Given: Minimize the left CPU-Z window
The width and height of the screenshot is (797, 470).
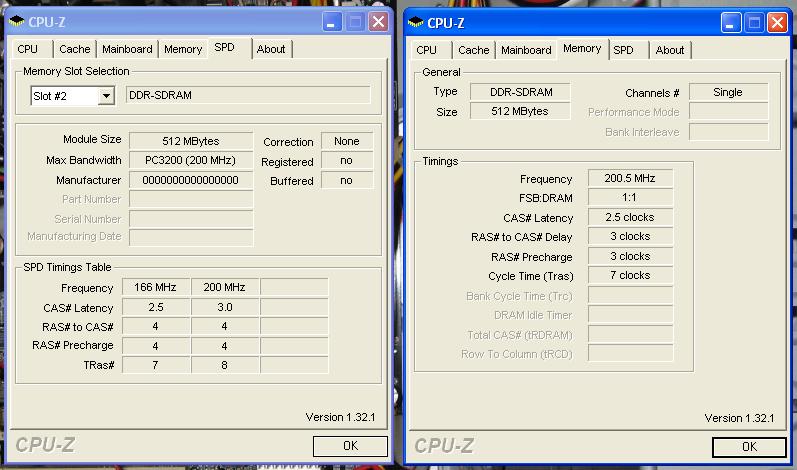Looking at the screenshot, I should pos(331,22).
